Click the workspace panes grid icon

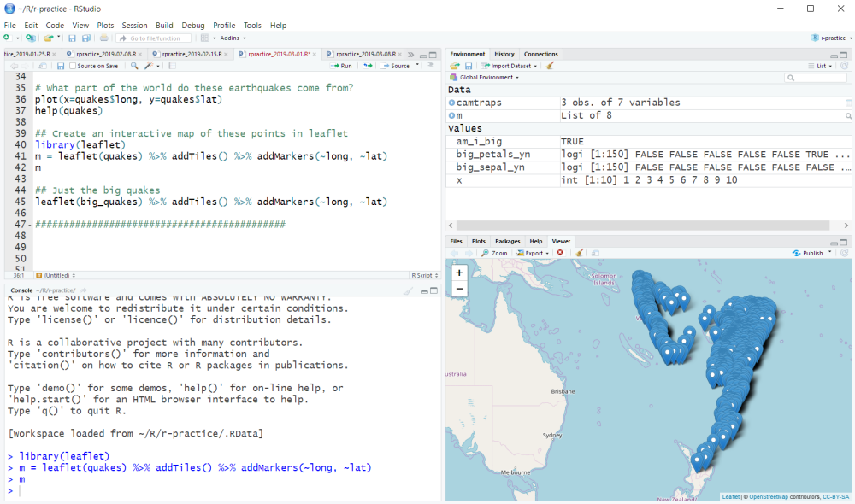tap(204, 38)
